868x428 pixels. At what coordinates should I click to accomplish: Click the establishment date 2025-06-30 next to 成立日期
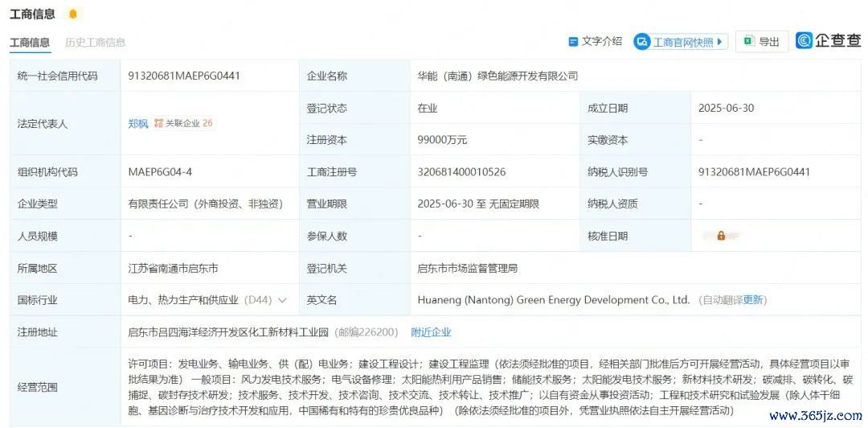727,108
